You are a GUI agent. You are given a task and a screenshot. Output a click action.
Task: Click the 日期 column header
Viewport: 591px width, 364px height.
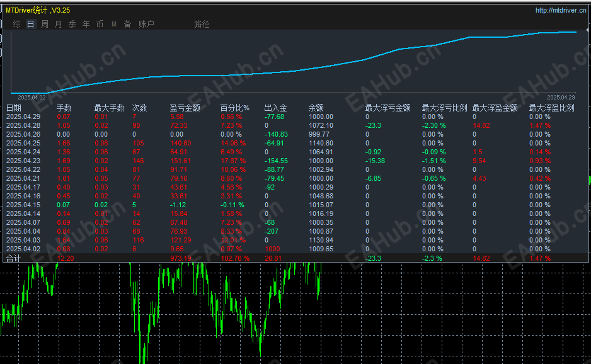pyautogui.click(x=14, y=108)
